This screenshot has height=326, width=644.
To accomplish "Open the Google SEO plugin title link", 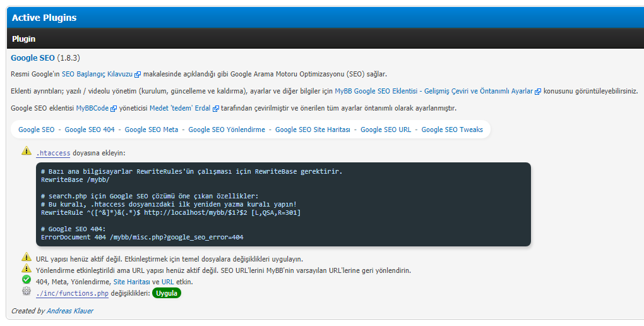I will click(x=32, y=58).
